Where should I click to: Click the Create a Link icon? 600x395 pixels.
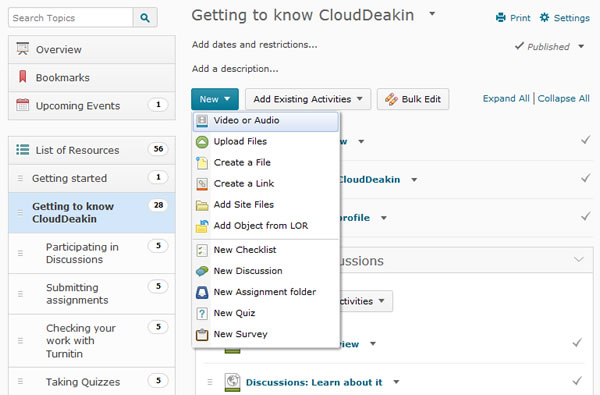pos(202,184)
